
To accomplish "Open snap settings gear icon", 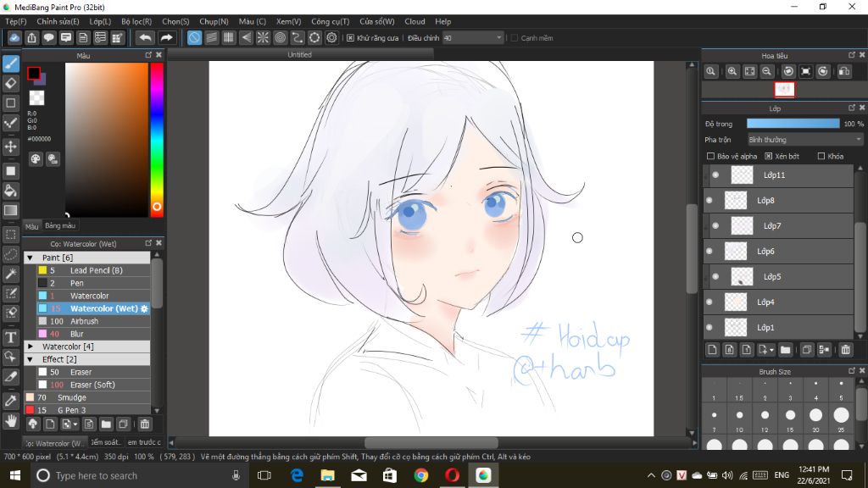I will (331, 37).
